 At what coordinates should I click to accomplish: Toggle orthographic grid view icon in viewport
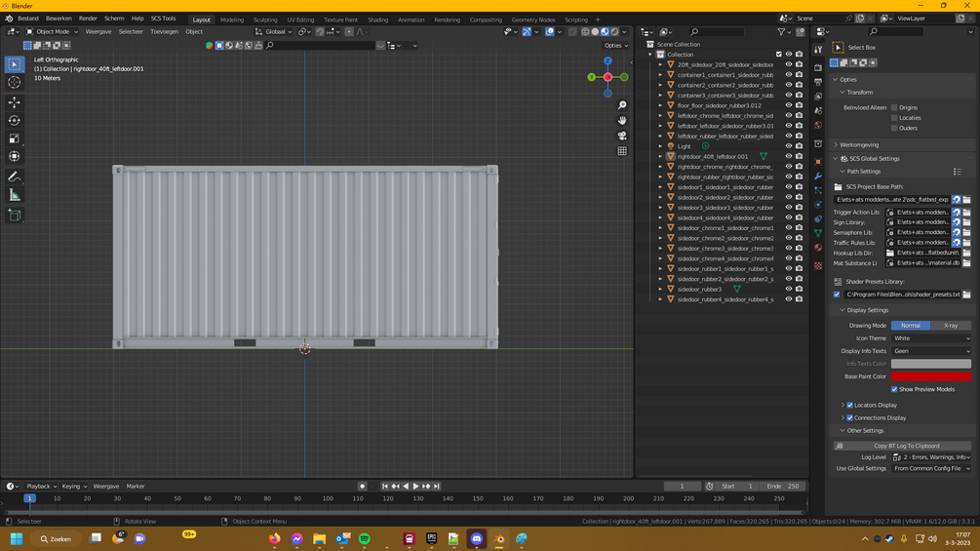point(622,151)
